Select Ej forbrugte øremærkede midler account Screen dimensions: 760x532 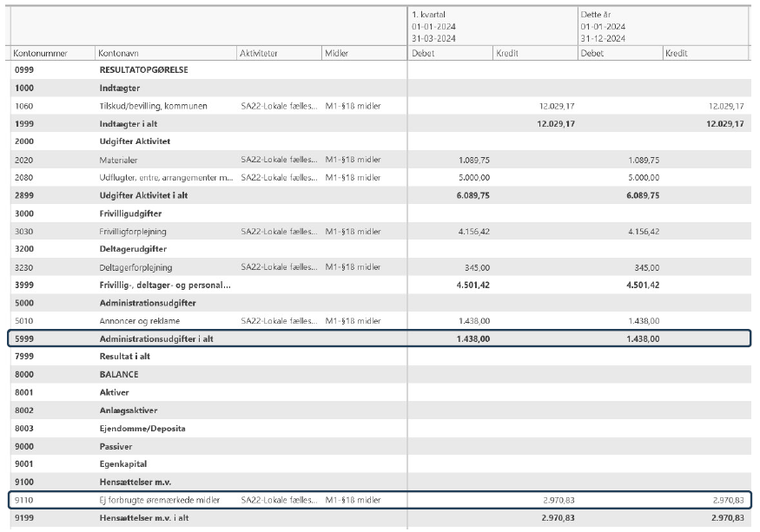point(160,500)
